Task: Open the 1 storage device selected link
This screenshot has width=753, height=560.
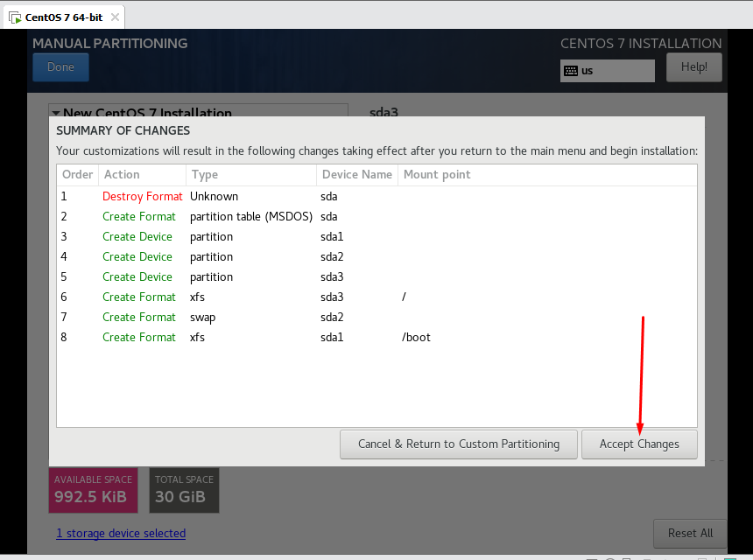Action: (121, 533)
